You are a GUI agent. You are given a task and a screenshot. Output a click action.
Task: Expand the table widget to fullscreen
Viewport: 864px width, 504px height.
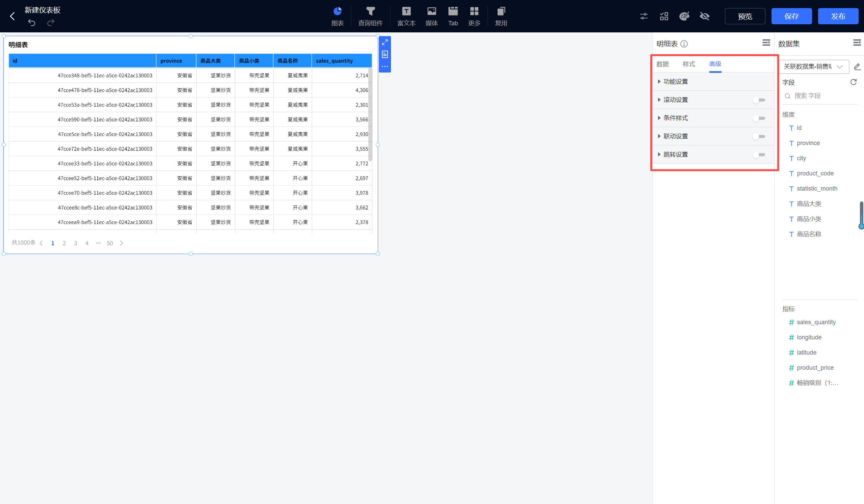pyautogui.click(x=385, y=42)
